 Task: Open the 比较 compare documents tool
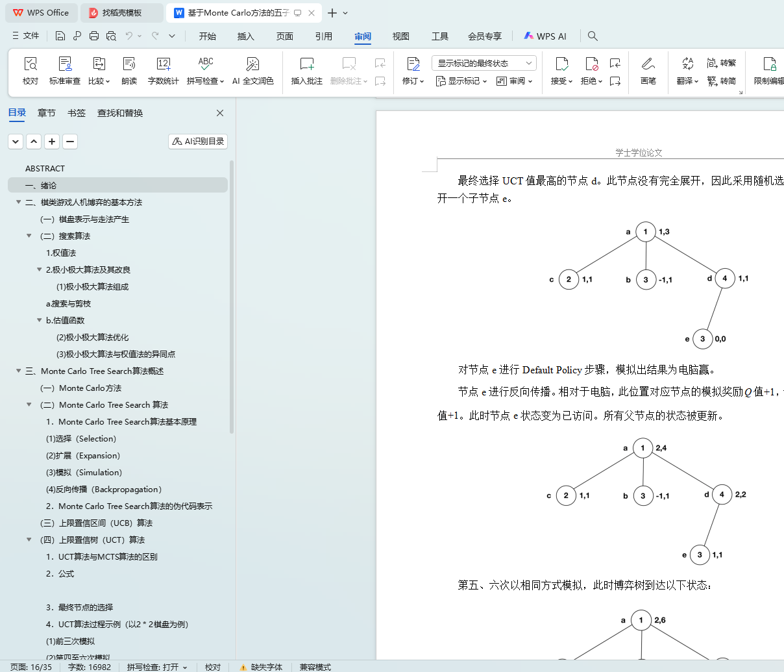tap(99, 70)
